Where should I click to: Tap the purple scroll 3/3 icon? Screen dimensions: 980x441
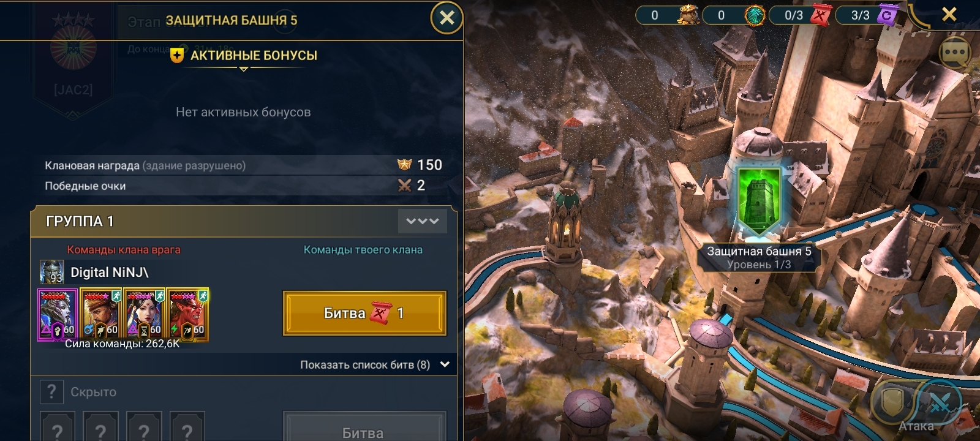[x=886, y=15]
